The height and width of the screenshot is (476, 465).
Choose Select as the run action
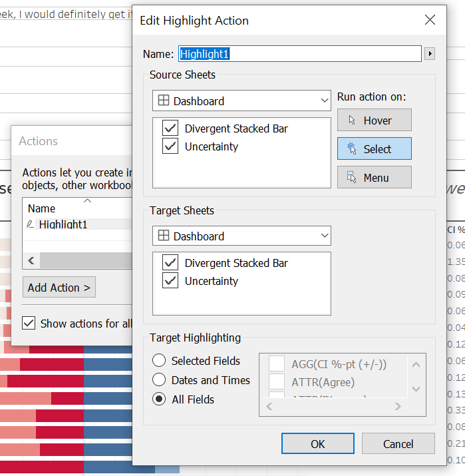(x=374, y=149)
